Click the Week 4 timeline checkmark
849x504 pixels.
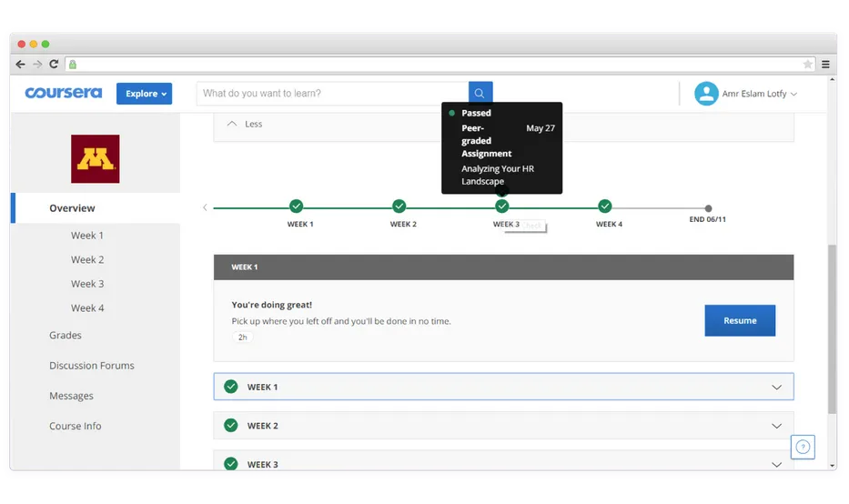click(605, 207)
